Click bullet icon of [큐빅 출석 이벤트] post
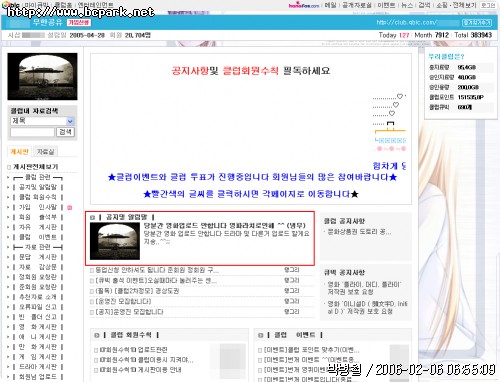Screen dimensions: 500x382 click(x=92, y=281)
